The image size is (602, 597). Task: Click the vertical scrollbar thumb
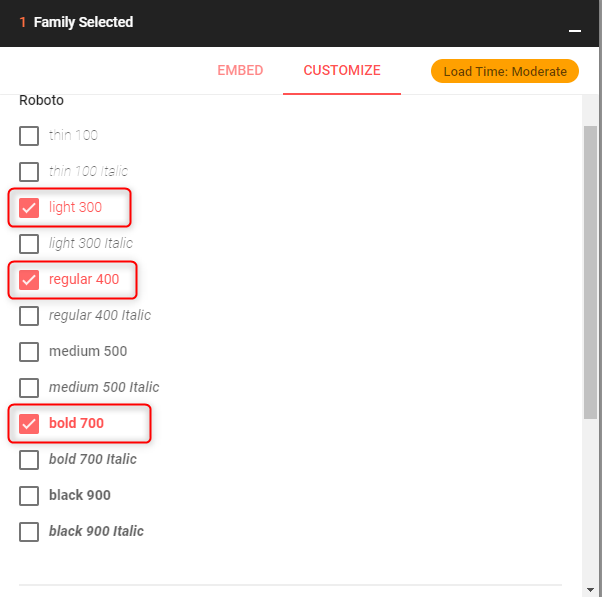[x=590, y=270]
